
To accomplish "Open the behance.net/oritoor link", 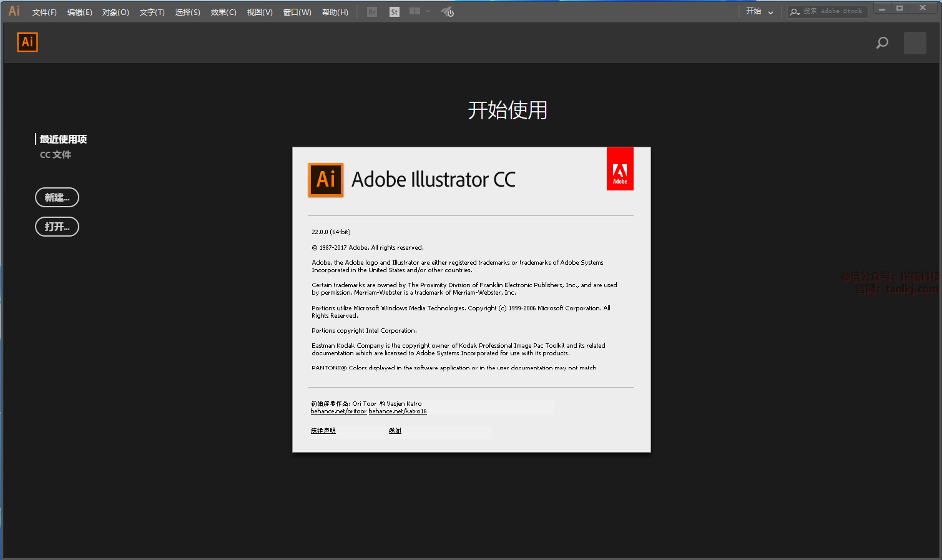I will pyautogui.click(x=338, y=411).
